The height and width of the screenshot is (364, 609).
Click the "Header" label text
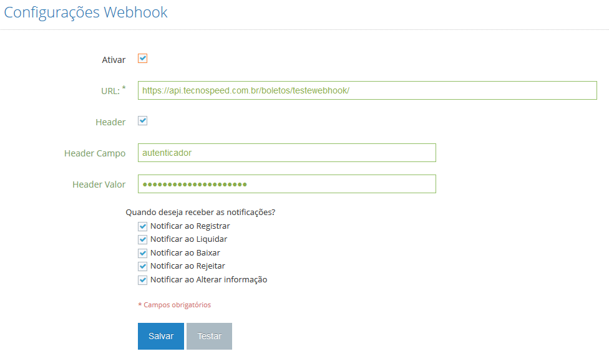[110, 122]
